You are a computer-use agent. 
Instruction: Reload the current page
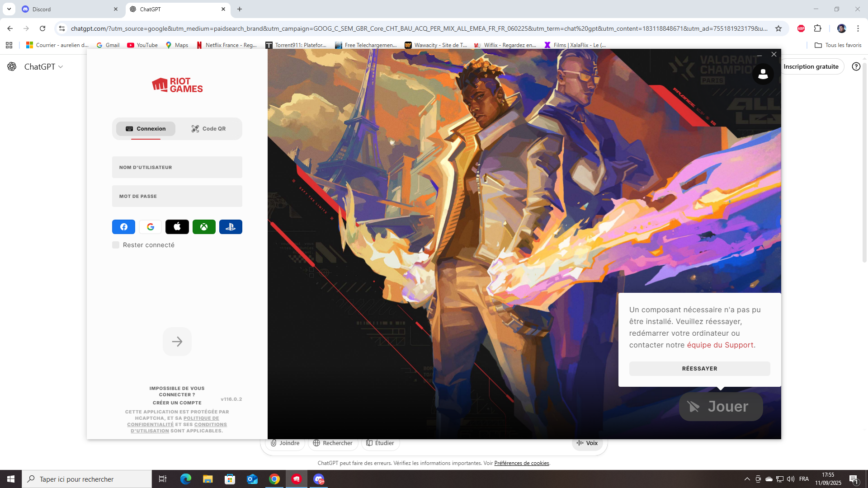click(x=42, y=28)
